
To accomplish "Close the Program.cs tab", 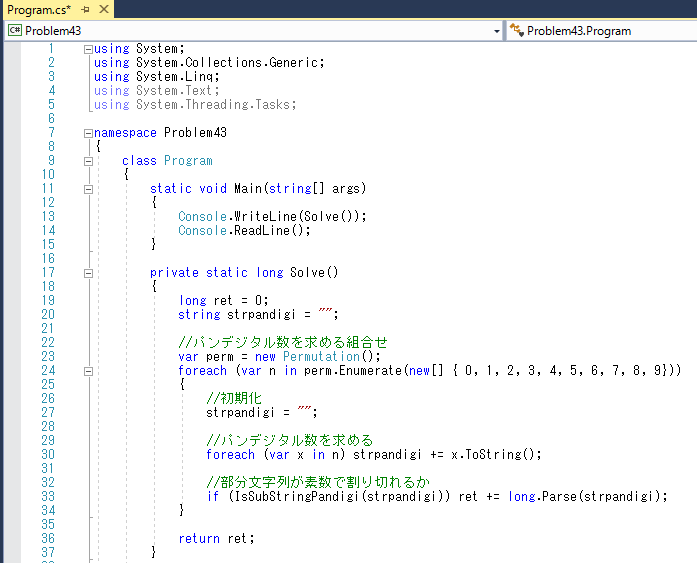I will pos(104,9).
